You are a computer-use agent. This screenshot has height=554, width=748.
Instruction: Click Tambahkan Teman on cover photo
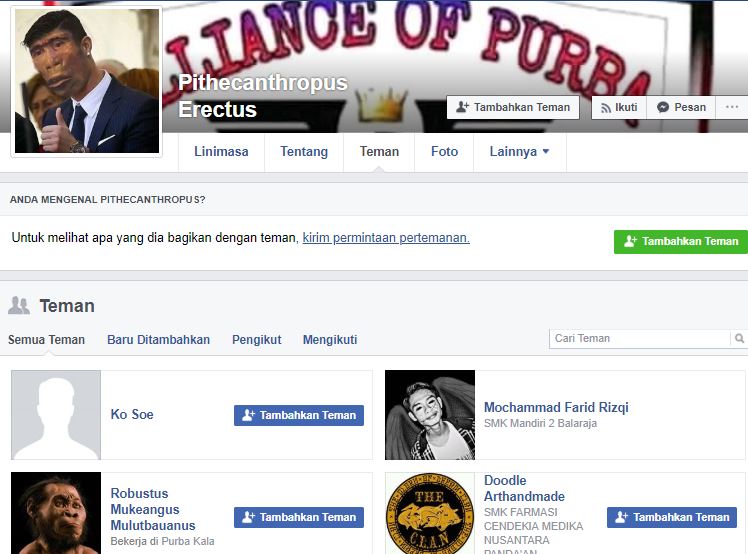point(513,107)
